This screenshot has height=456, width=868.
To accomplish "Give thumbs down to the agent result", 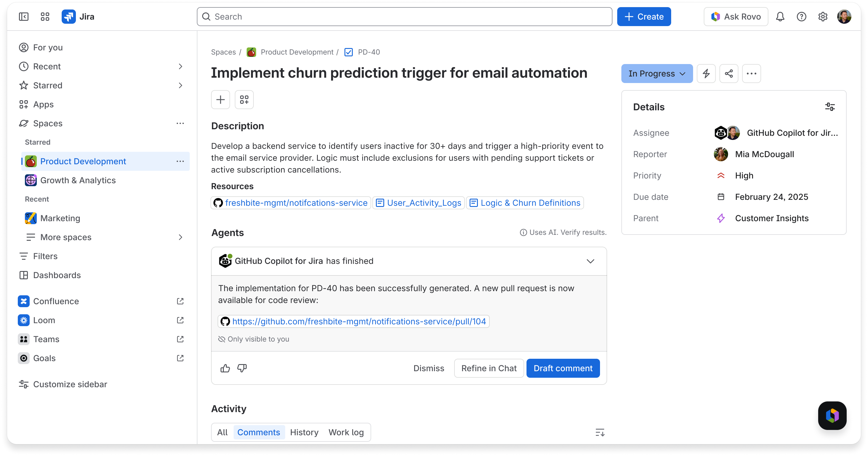I will [x=242, y=368].
